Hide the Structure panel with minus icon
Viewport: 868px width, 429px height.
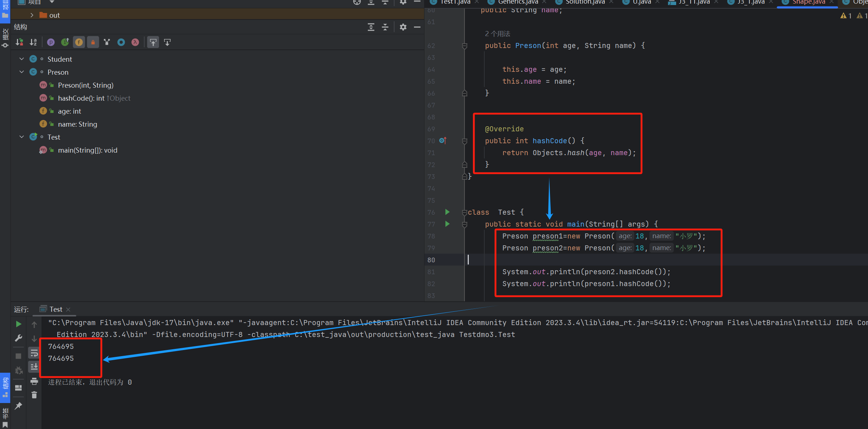pyautogui.click(x=417, y=27)
